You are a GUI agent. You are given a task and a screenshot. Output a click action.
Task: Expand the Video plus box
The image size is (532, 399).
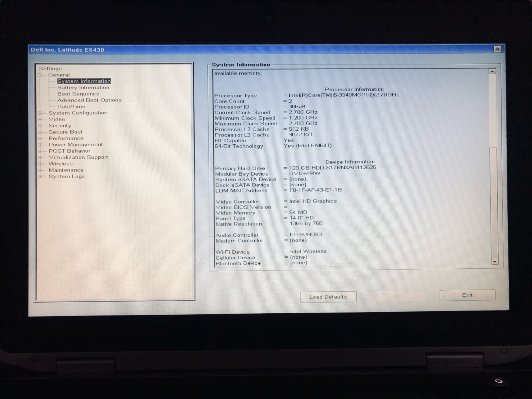(x=40, y=119)
